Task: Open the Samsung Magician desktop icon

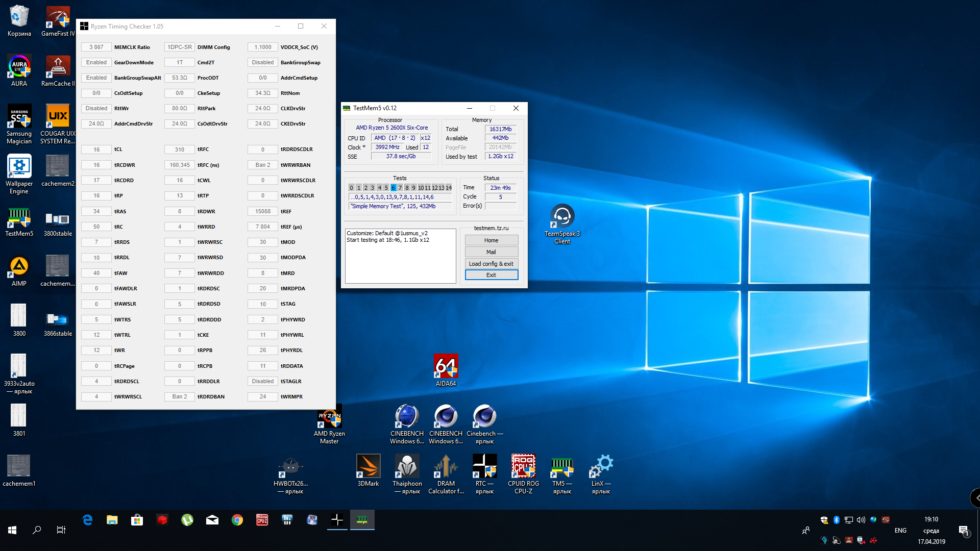Action: [19, 117]
